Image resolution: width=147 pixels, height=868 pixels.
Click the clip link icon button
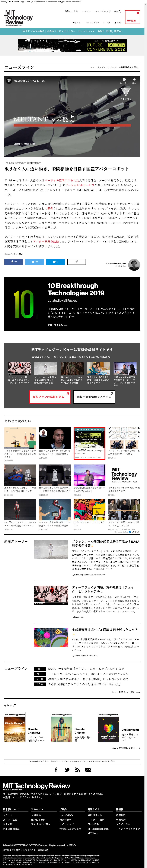point(76,262)
